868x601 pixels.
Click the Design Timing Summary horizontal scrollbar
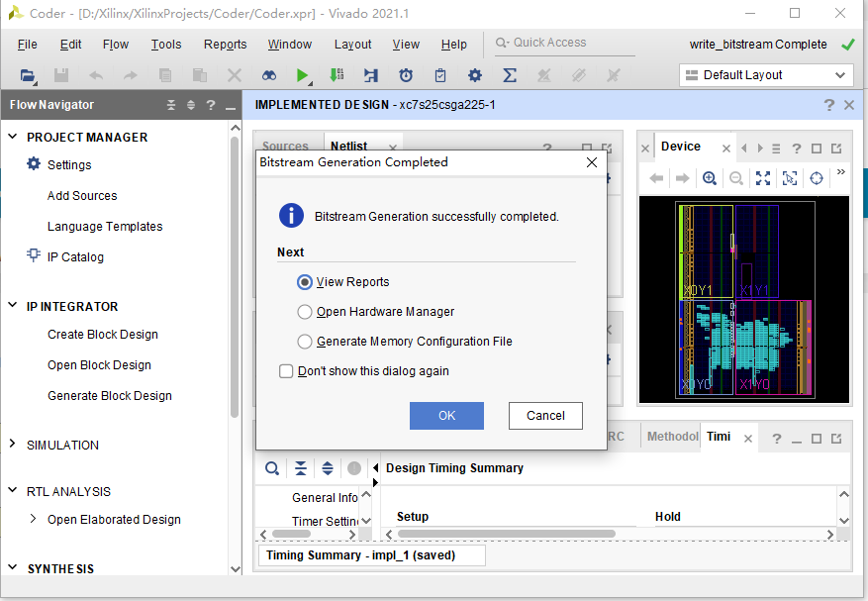506,534
